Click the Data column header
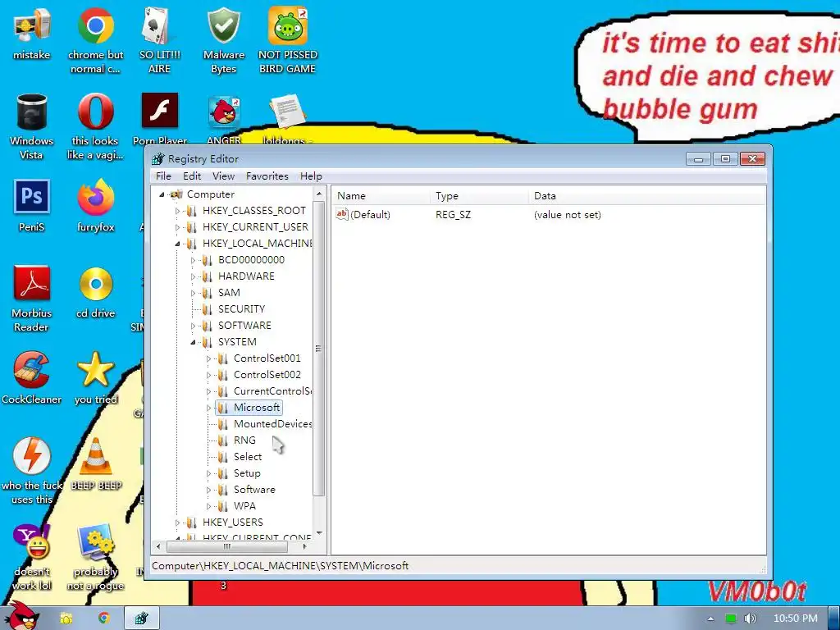This screenshot has height=630, width=840. tap(647, 196)
